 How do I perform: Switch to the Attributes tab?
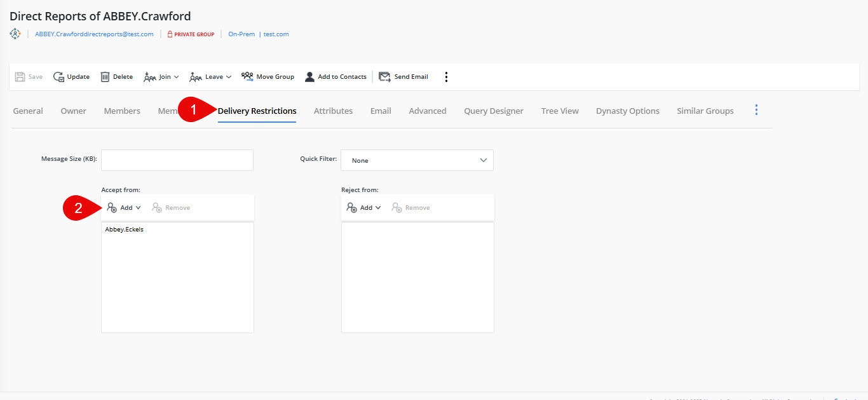click(333, 110)
